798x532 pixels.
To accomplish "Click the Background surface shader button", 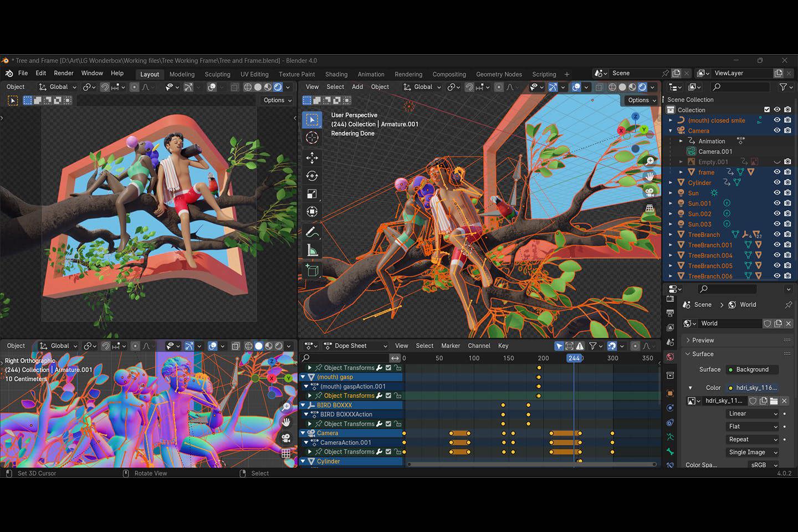I will coord(752,370).
